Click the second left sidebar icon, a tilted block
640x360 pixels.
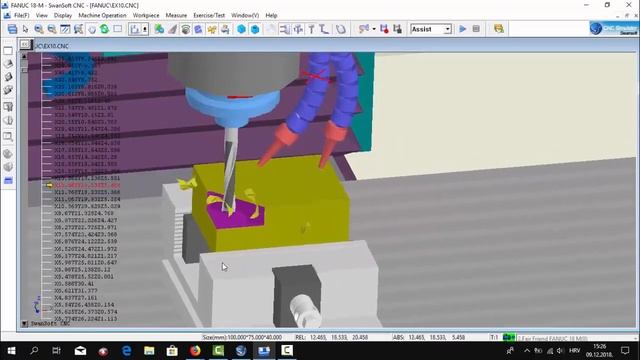(x=8, y=64)
